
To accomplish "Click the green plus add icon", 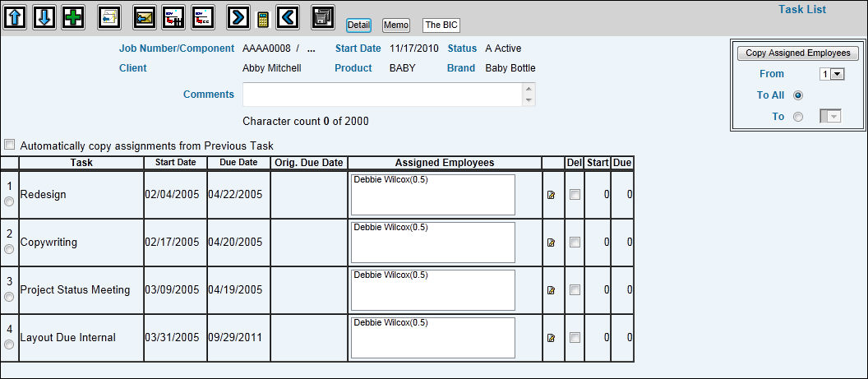I will tap(73, 16).
